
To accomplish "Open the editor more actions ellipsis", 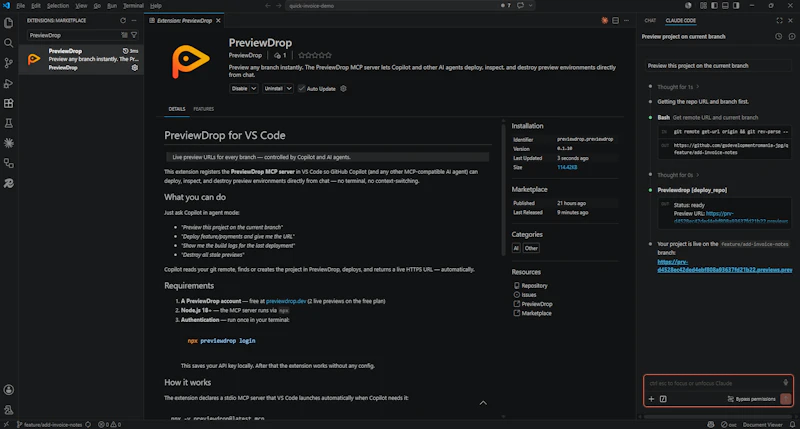I will click(627, 20).
